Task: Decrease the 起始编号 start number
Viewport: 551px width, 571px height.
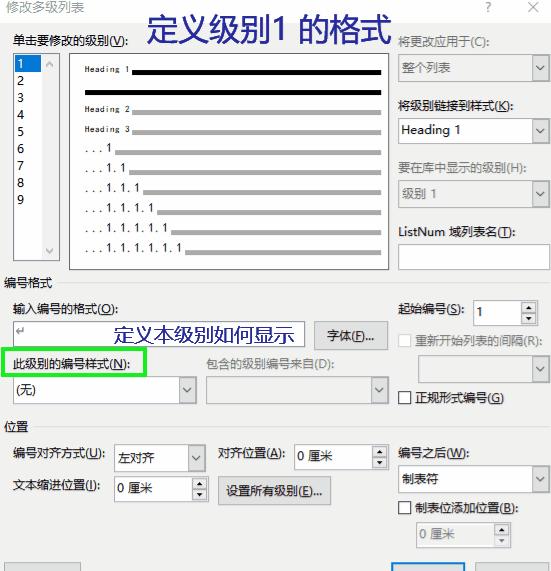Action: [x=529, y=318]
